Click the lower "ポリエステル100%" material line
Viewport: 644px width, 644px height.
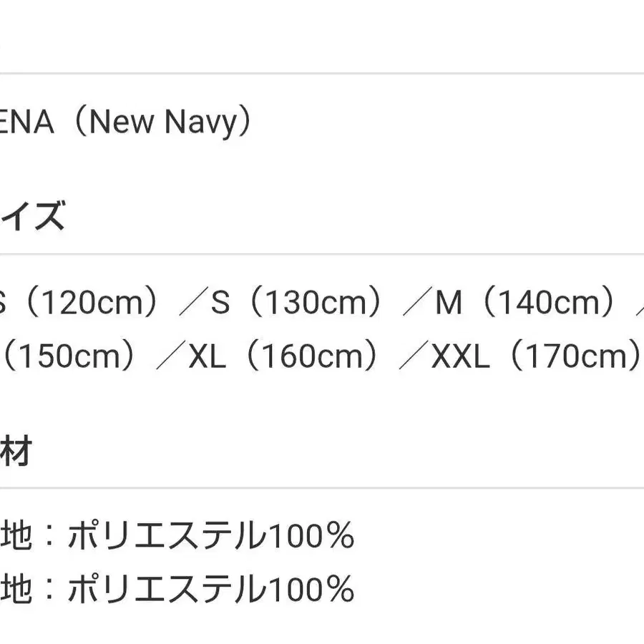(211, 590)
